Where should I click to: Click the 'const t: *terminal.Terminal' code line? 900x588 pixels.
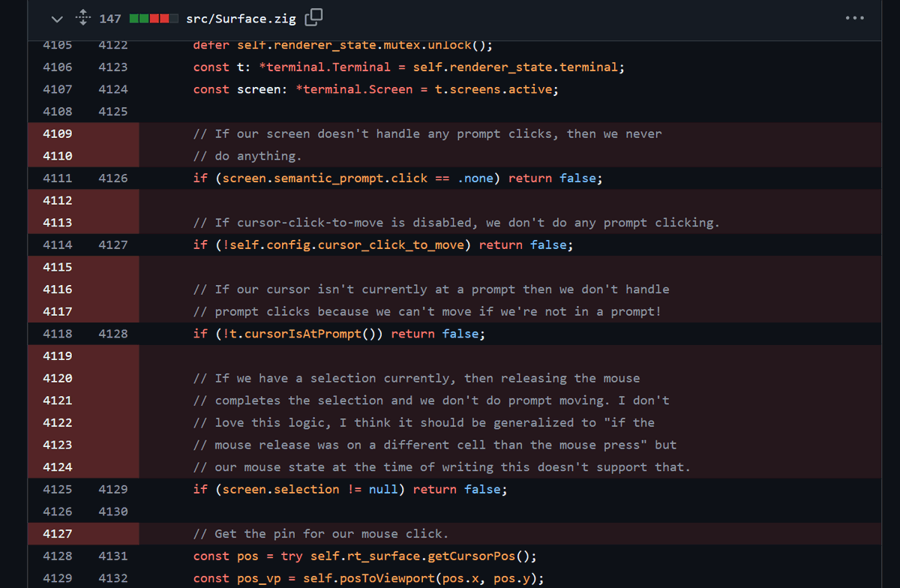coord(409,67)
